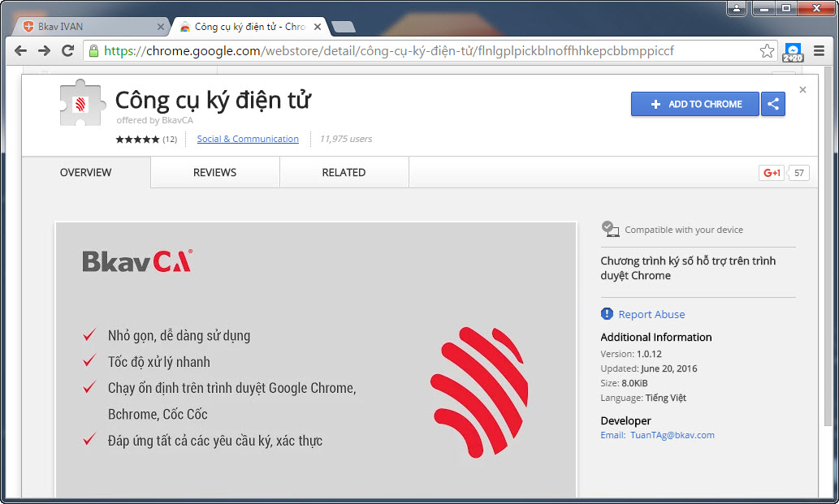The width and height of the screenshot is (839, 504).
Task: Click the compatible device checkmark icon
Action: point(609,229)
